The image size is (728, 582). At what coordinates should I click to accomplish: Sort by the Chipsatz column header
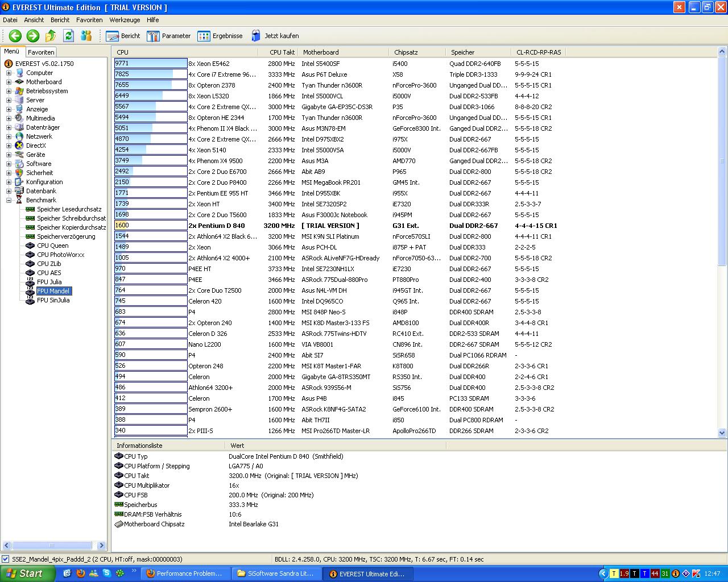click(418, 52)
